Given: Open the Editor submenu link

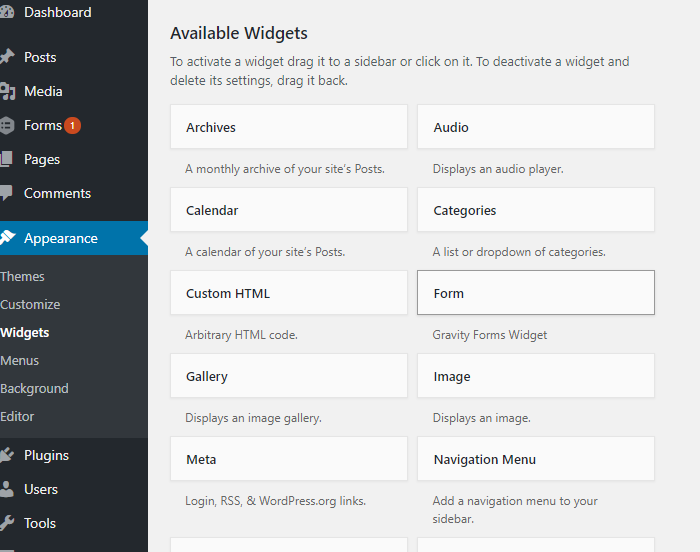Looking at the screenshot, I should 17,417.
